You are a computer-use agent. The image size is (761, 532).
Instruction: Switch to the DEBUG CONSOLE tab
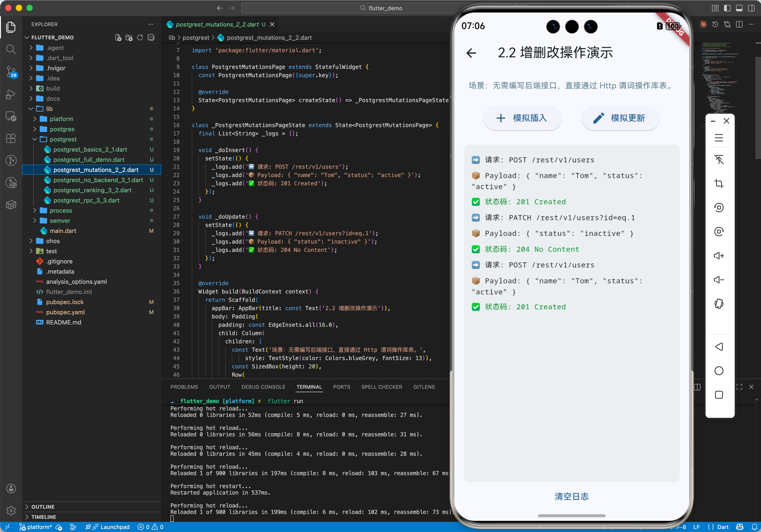(263, 387)
